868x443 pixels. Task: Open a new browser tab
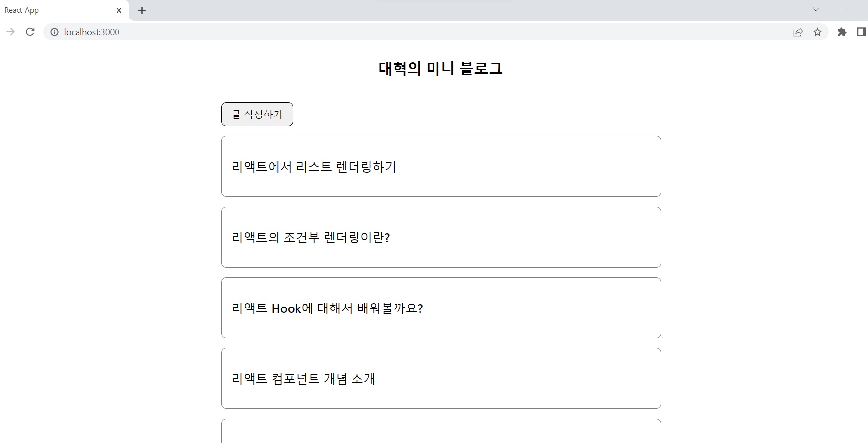142,10
